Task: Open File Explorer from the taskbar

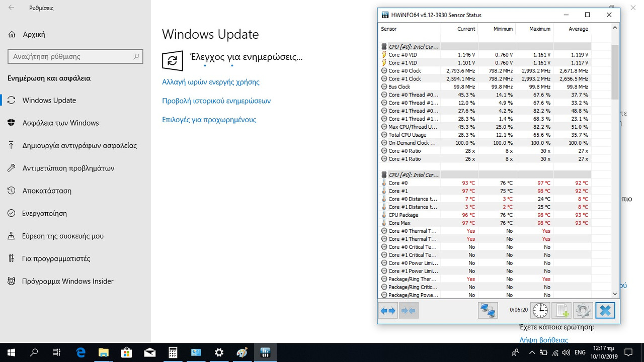Action: pos(103,352)
